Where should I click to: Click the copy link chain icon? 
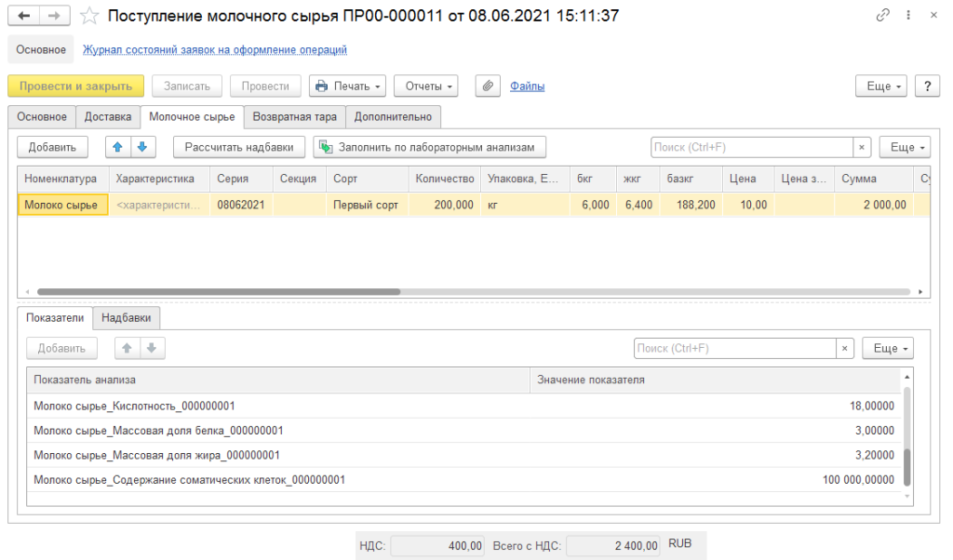click(882, 16)
